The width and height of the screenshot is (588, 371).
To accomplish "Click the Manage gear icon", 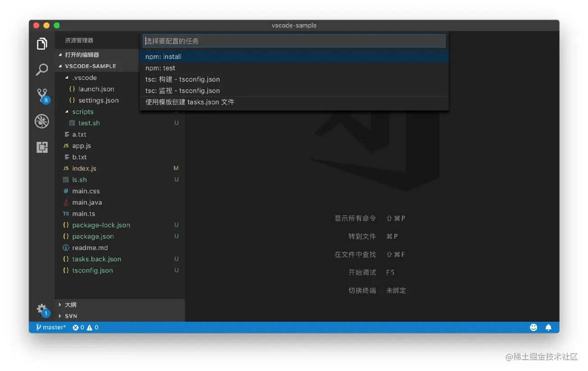I will (42, 309).
